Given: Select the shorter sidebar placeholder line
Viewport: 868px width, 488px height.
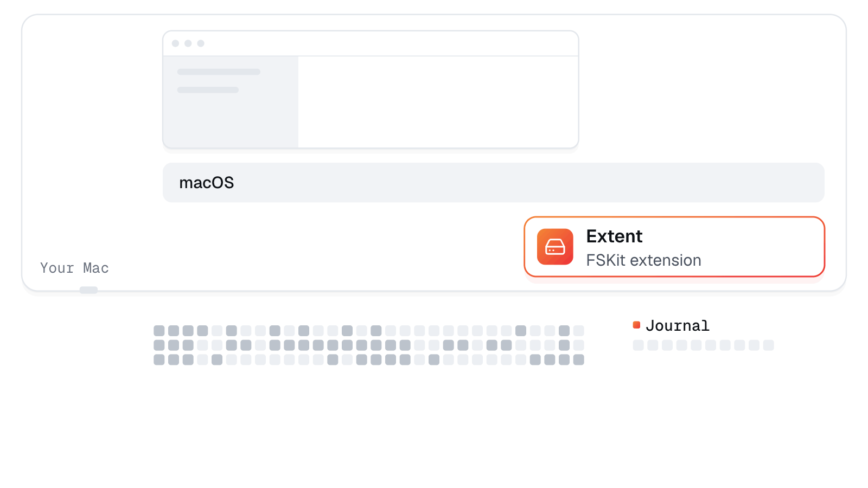Looking at the screenshot, I should pos(208,90).
